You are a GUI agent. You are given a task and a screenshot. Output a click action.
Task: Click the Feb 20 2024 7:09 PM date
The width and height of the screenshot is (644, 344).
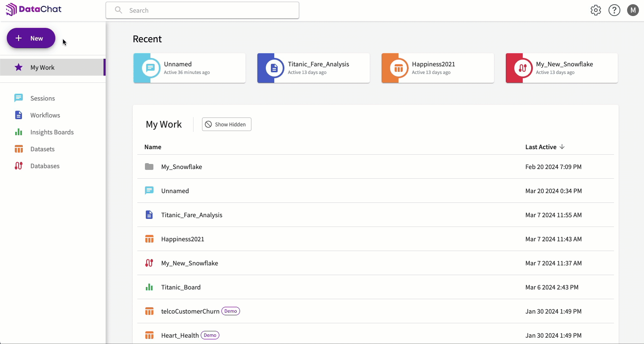click(554, 167)
